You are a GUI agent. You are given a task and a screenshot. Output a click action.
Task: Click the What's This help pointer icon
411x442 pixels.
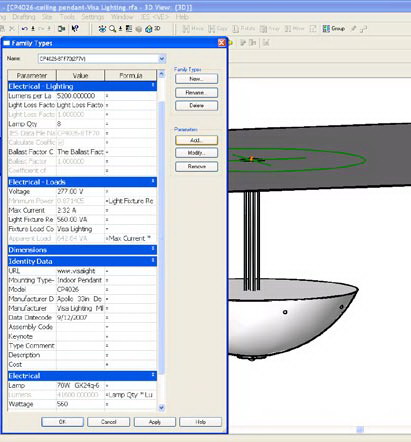(75, 29)
